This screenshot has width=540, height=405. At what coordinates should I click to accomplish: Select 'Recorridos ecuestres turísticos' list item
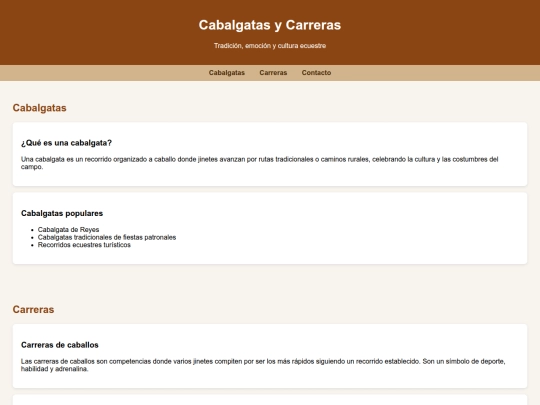84,245
